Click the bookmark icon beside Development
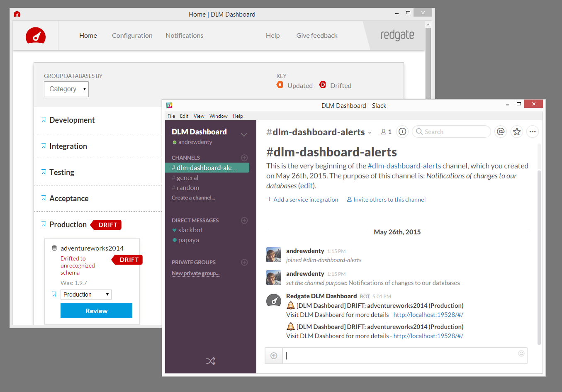 (44, 119)
